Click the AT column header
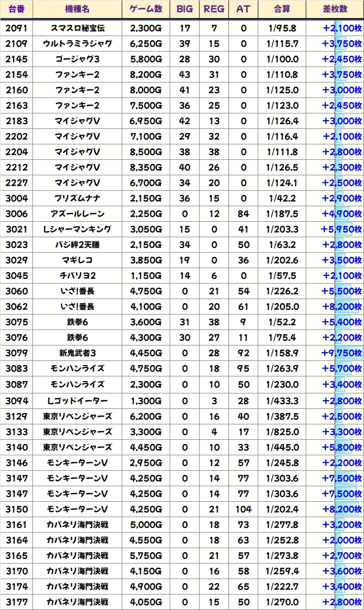This screenshot has height=610, width=364. [243, 9]
